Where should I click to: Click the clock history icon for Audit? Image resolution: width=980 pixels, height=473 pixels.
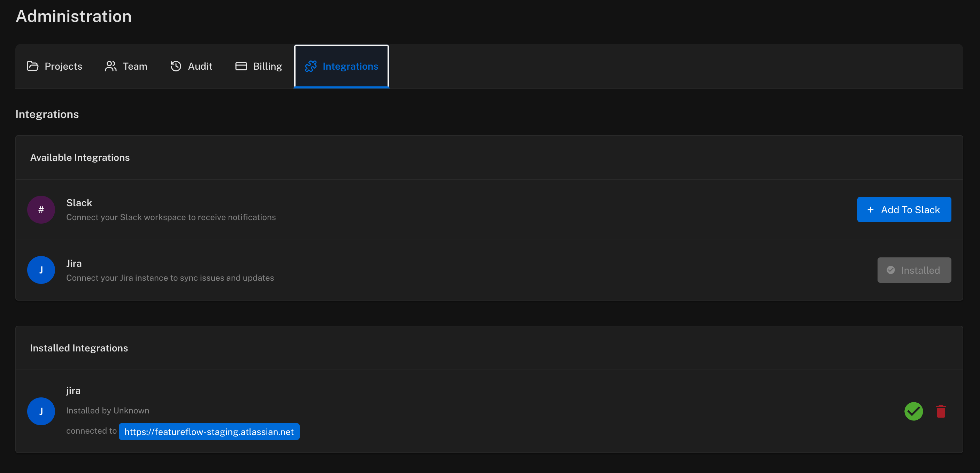click(x=176, y=66)
